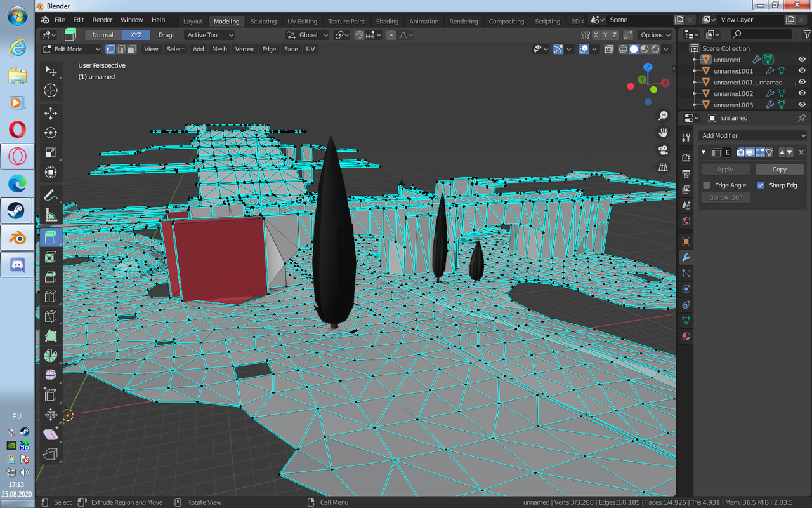This screenshot has width=812, height=508.
Task: Enable face select mode
Action: coord(131,49)
